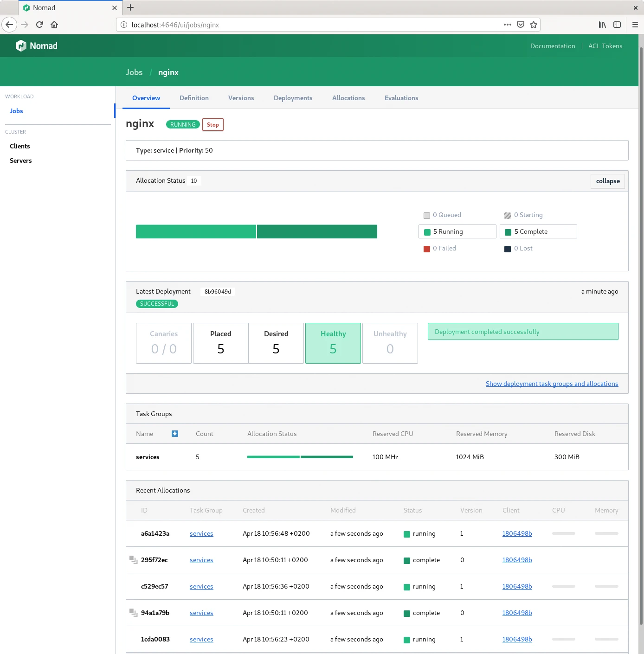Image resolution: width=644 pixels, height=654 pixels.
Task: Click sort arrow icon next to Name column
Action: pos(175,434)
